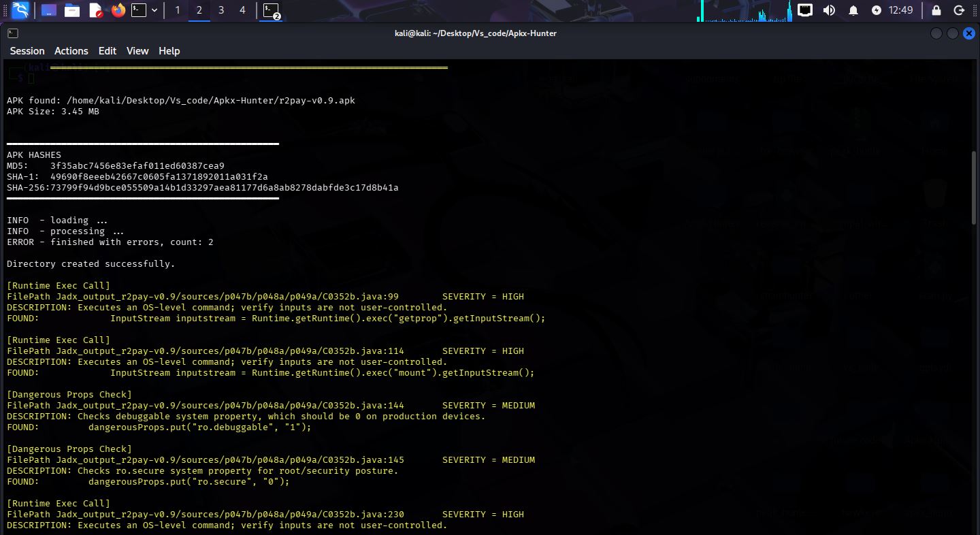
Task: Switch to workspace 1
Action: 178,10
